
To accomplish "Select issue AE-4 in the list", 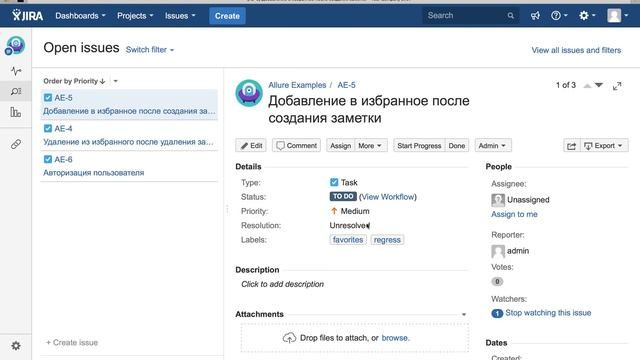I will pos(129,135).
